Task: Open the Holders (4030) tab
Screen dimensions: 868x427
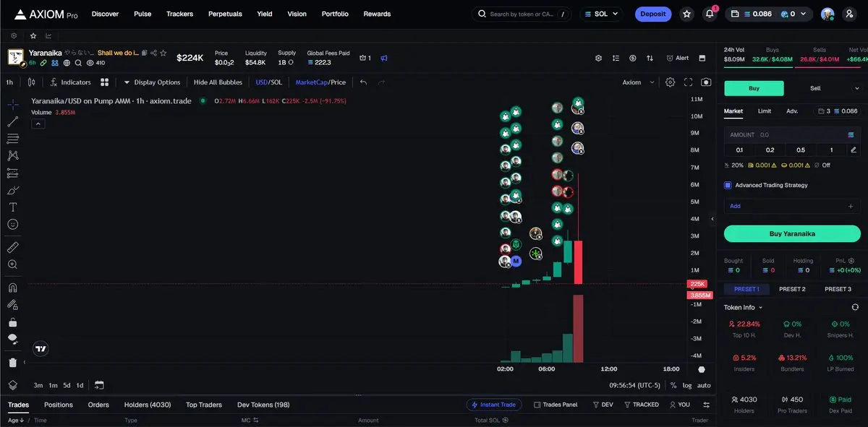Action: 148,405
